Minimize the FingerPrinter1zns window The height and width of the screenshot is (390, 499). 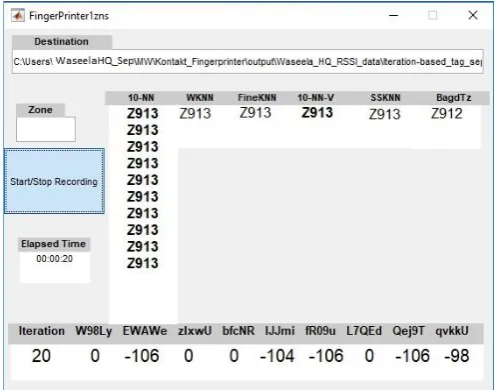point(394,15)
